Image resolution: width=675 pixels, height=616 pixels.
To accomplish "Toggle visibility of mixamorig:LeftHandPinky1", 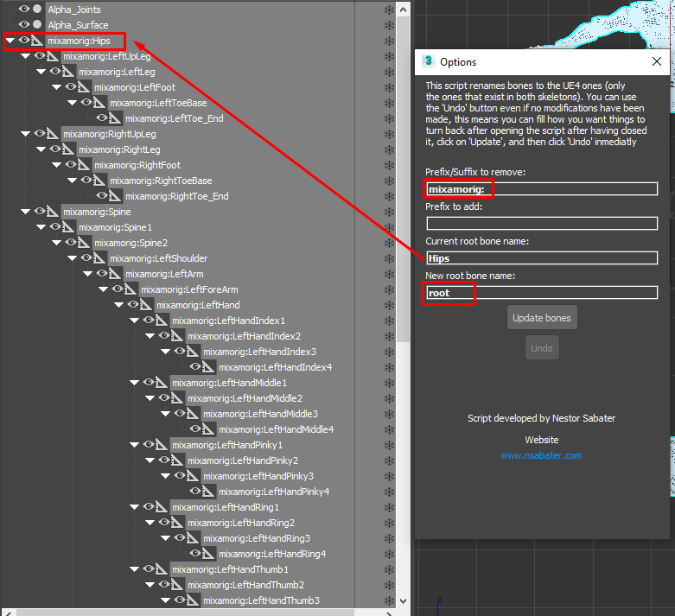I will (149, 444).
